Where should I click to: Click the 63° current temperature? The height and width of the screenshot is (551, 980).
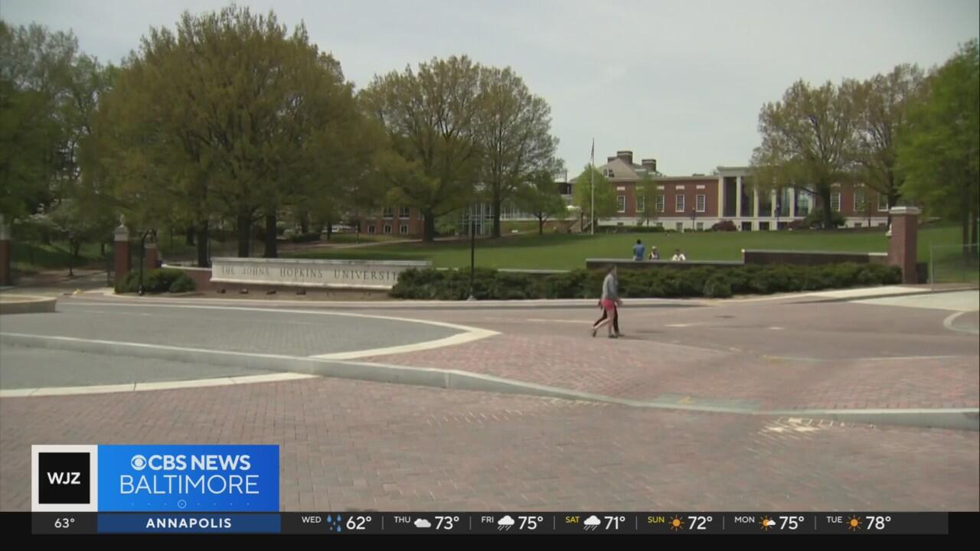64,523
